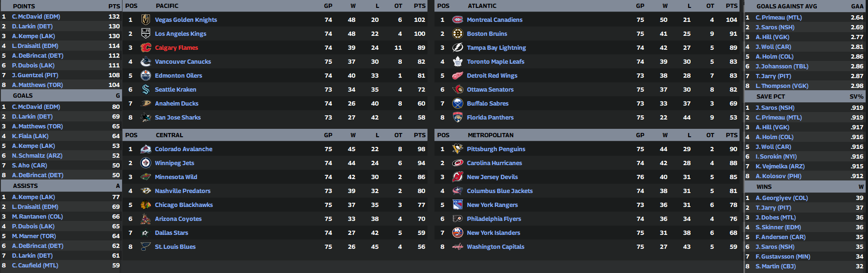Open the Winnipeg Jets team page
Screen dimensions: 868x273
pos(174,163)
